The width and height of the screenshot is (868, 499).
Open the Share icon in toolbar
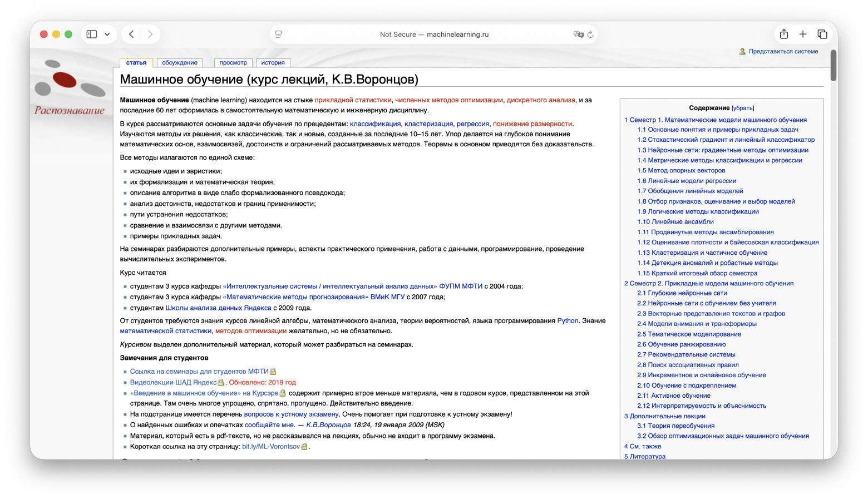[x=783, y=34]
